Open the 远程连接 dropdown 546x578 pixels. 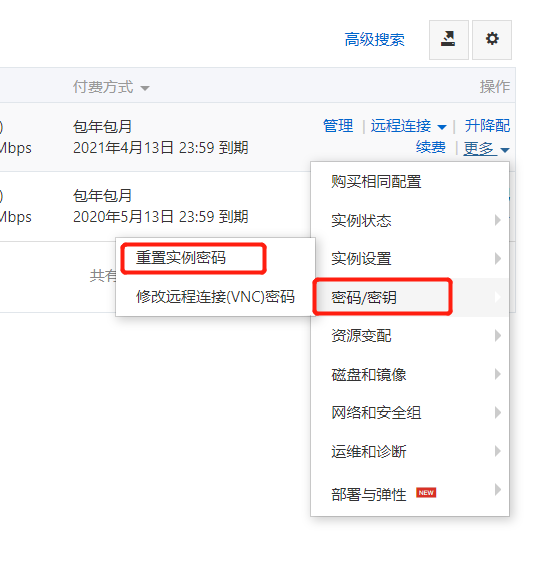(x=408, y=126)
